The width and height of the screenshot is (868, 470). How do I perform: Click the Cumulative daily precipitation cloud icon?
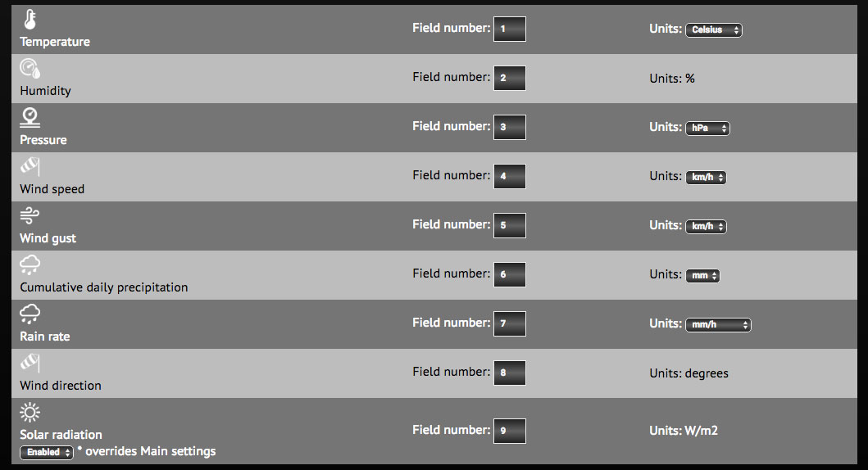pos(30,264)
